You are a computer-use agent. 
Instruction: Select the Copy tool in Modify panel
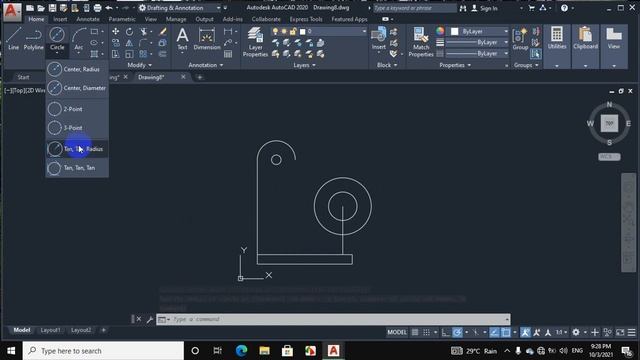[x=116, y=42]
